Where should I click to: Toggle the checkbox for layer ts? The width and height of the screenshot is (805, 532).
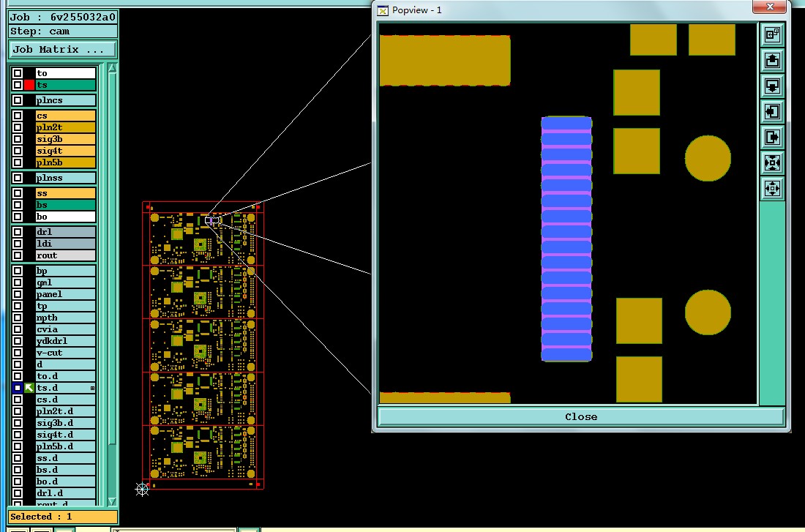tap(18, 85)
